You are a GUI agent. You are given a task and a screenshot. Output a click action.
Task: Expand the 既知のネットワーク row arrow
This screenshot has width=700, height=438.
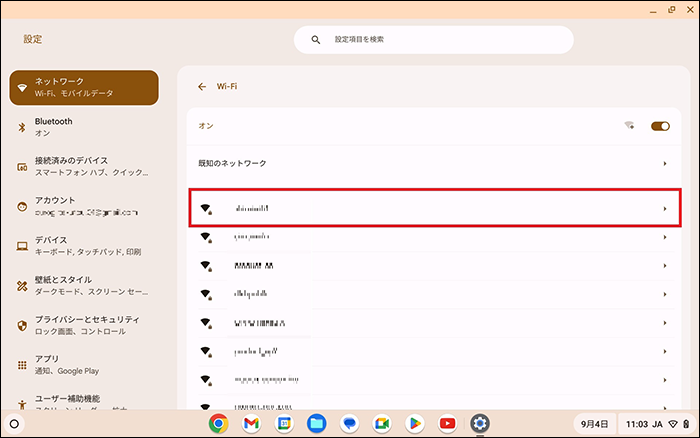coord(665,163)
